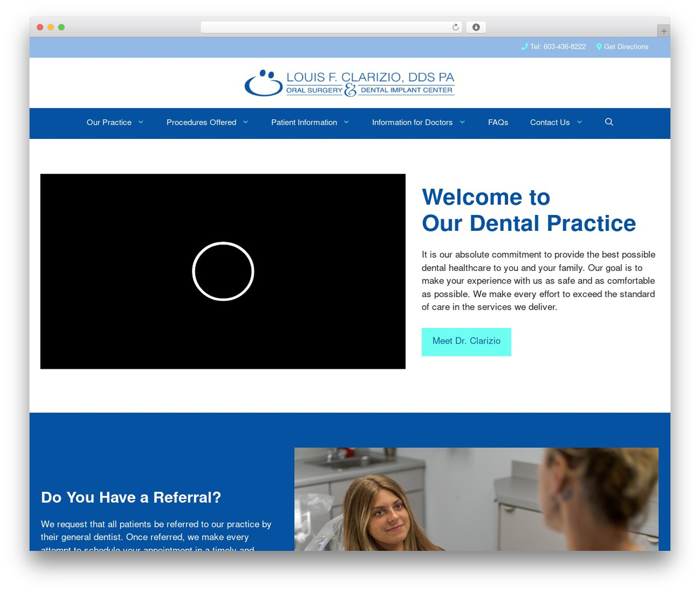The width and height of the screenshot is (700, 593).
Task: Expand the Procedures Offered dropdown arrow
Action: 246,122
